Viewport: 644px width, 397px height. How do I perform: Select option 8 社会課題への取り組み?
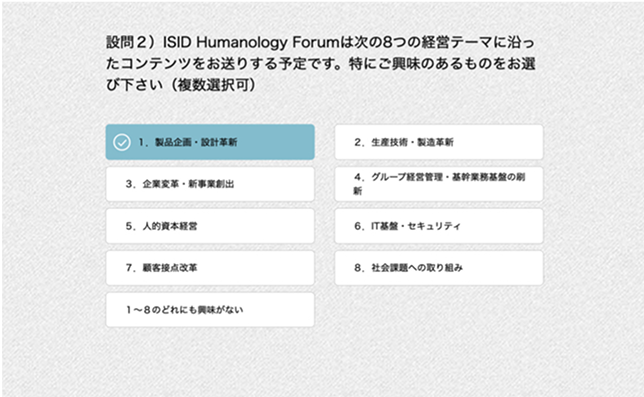439,268
